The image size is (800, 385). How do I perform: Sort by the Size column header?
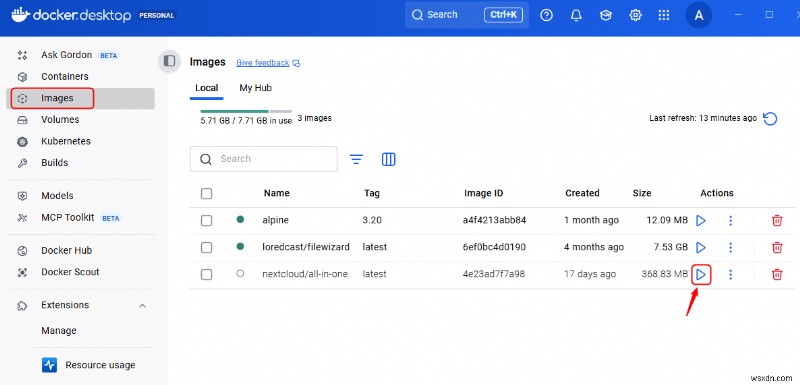click(x=642, y=193)
